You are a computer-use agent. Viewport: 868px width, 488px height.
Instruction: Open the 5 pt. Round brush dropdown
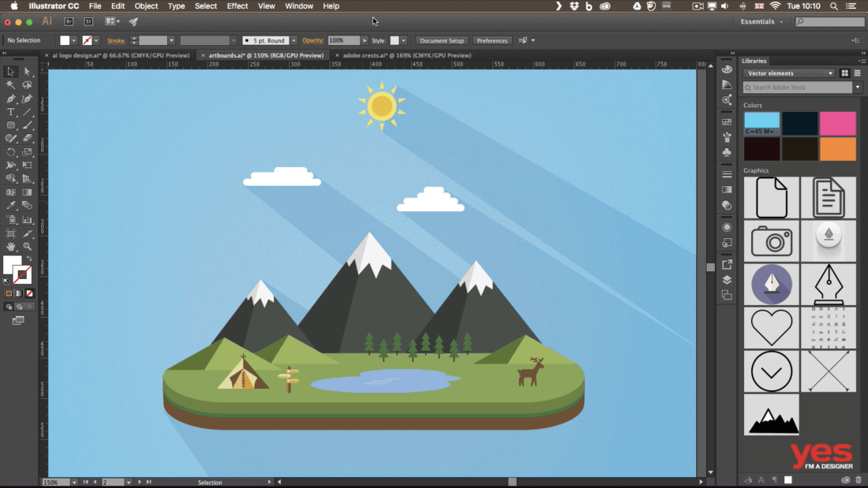[294, 40]
